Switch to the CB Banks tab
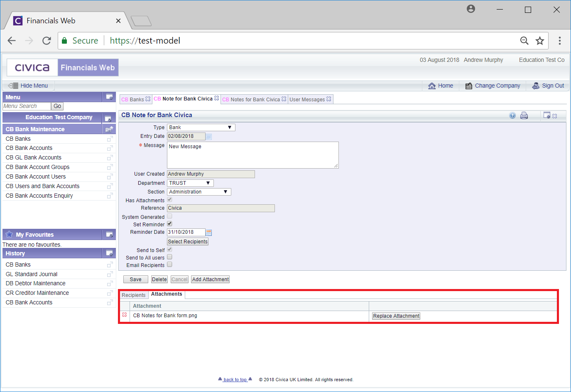571x392 pixels. (x=133, y=100)
